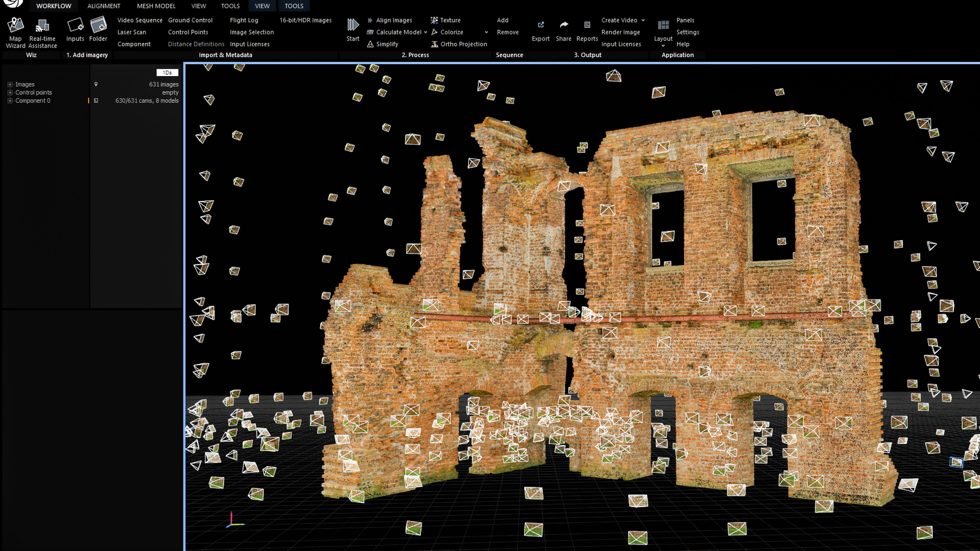
Task: Switch to the ALIGNMENT tab
Action: click(104, 6)
